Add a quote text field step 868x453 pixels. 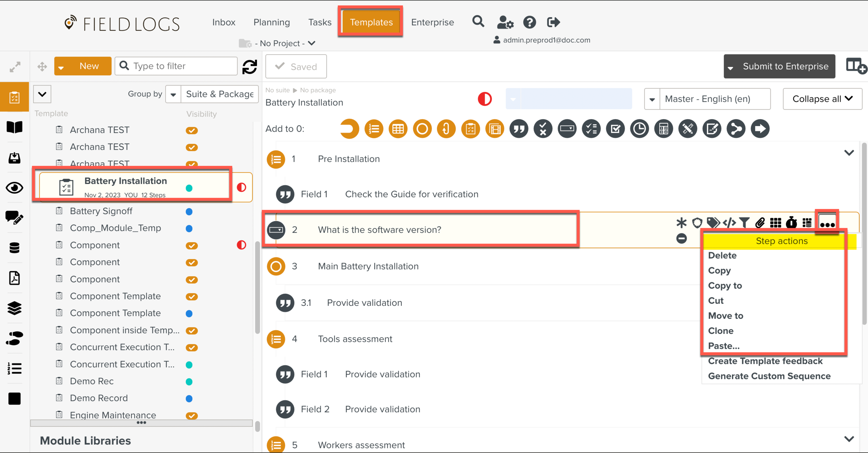click(519, 129)
